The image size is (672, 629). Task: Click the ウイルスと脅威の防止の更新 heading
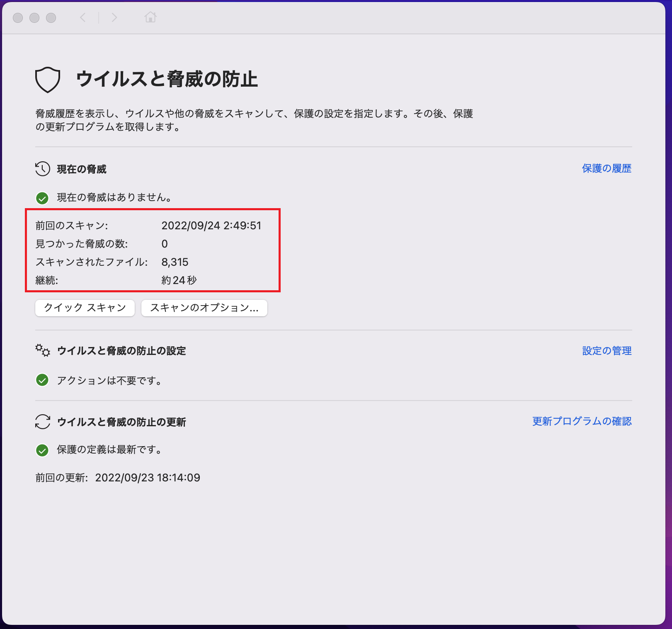point(121,422)
